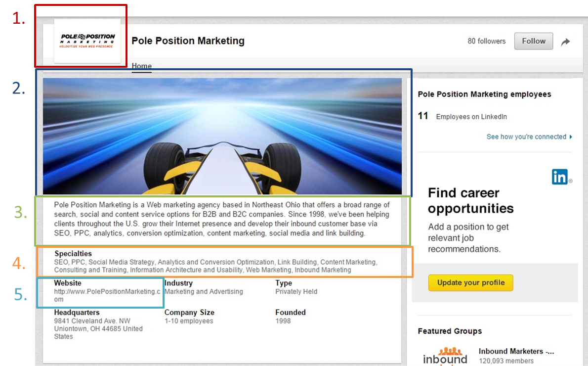
Task: Click the Pole Position Marketing company logo
Action: coord(87,41)
